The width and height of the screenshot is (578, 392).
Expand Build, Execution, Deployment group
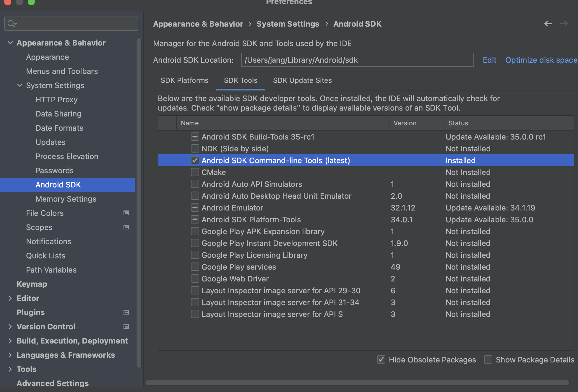click(10, 341)
